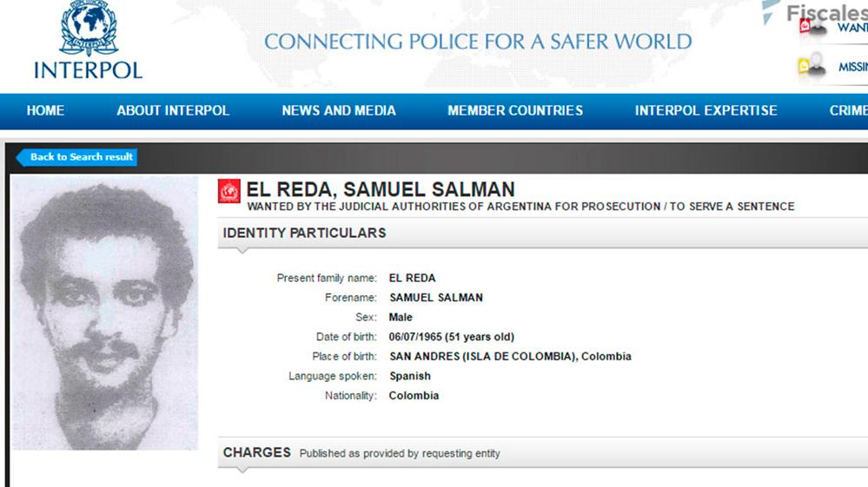Click the INTERPOL globe logo

89,28
